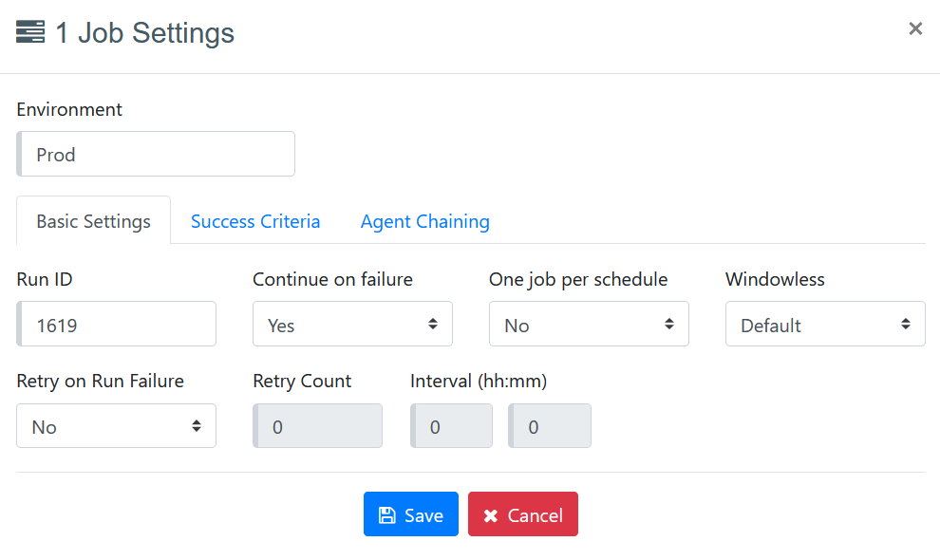Open the Agent Chaining tab
The height and width of the screenshot is (560, 940).
click(x=424, y=221)
